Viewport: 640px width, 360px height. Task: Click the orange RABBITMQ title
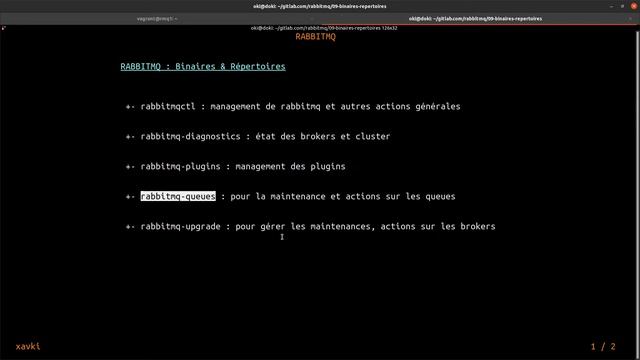(315, 37)
